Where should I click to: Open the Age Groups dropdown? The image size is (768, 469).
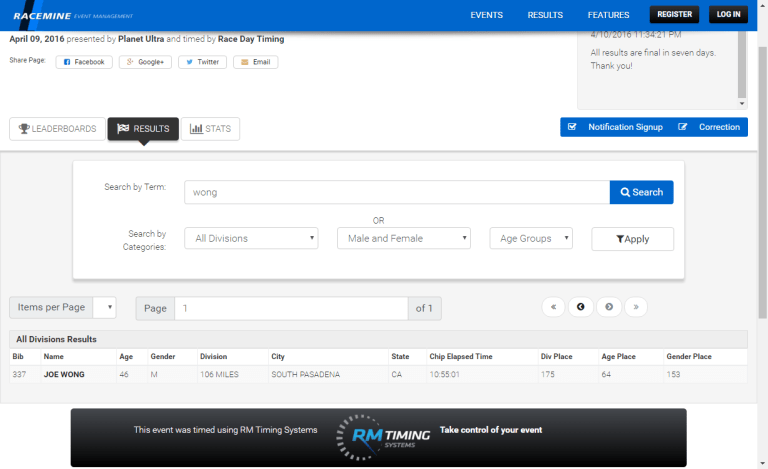pos(530,239)
